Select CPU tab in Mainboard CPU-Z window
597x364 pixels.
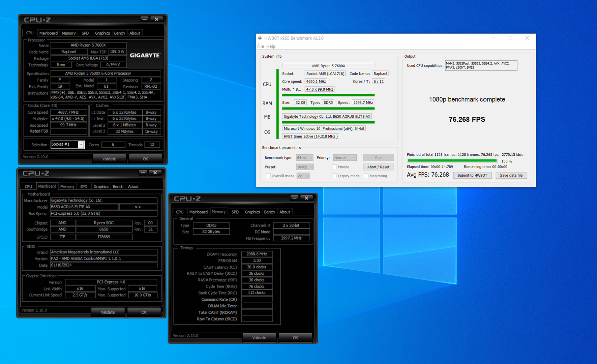coord(28,186)
